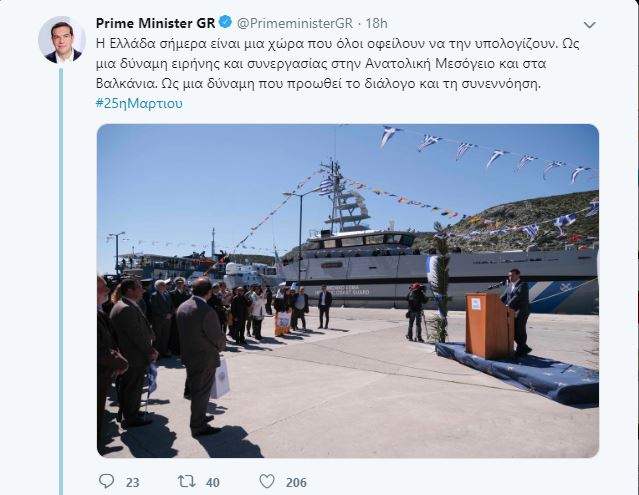Viewport: 639px width, 495px height.
Task: Click the 206 likes count
Action: [x=296, y=482]
